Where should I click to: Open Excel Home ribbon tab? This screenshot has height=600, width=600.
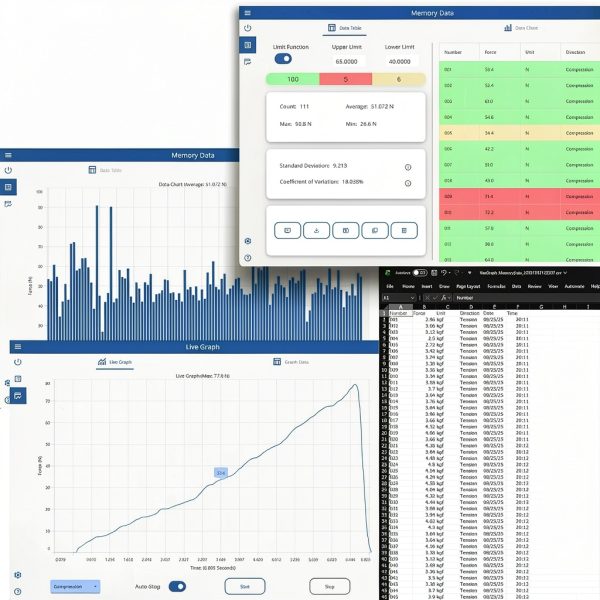click(x=408, y=286)
